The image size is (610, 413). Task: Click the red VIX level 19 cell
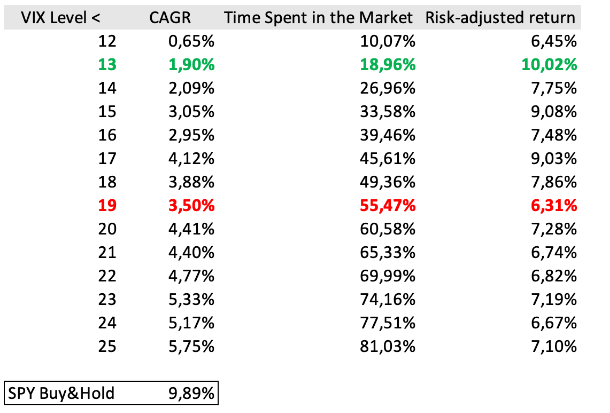click(x=107, y=206)
